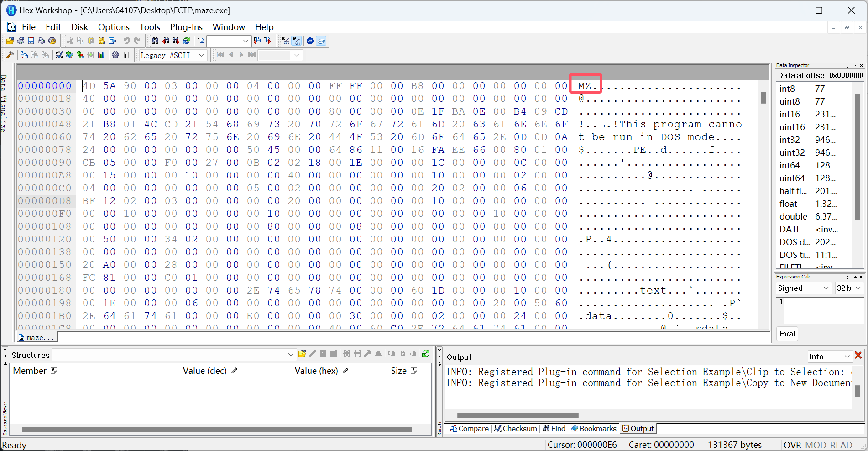Open the Legacy ASCII character set dropdown
The width and height of the screenshot is (868, 451).
173,55
